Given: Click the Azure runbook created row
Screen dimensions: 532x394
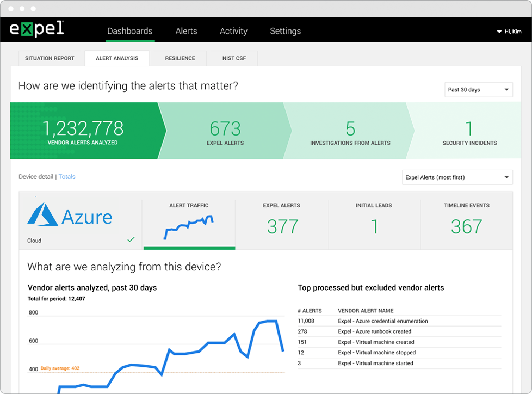Looking at the screenshot, I should coord(399,331).
